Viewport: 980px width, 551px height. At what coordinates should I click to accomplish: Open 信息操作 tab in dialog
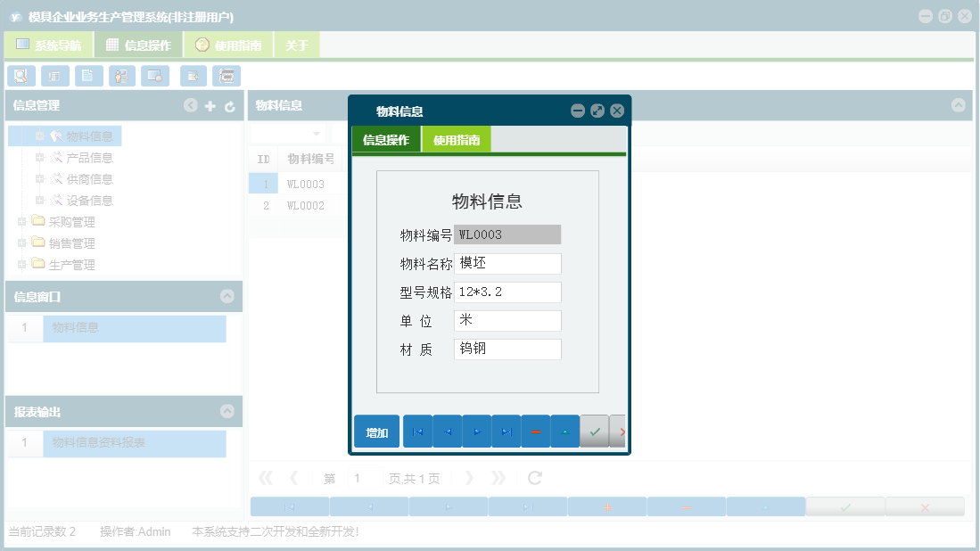pyautogui.click(x=386, y=139)
